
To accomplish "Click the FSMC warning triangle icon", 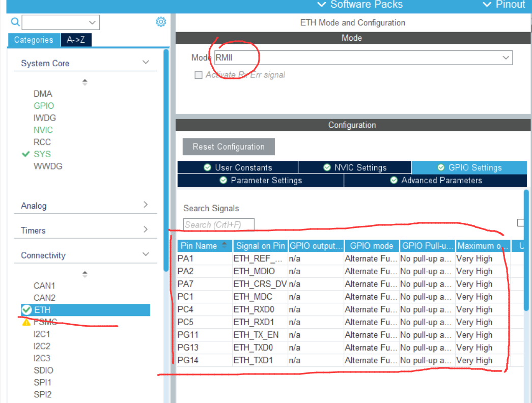I will click(x=26, y=322).
